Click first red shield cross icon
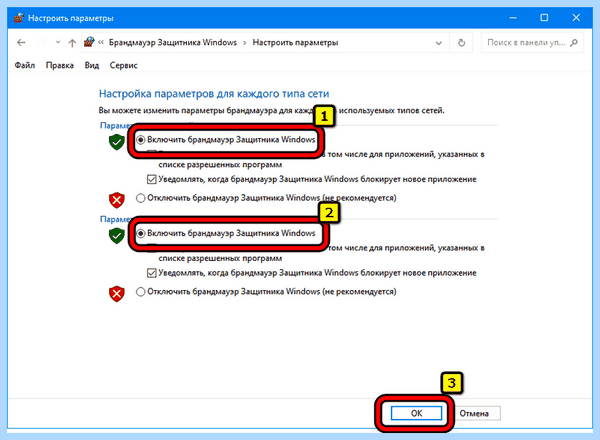This screenshot has height=440, width=600. point(117,200)
